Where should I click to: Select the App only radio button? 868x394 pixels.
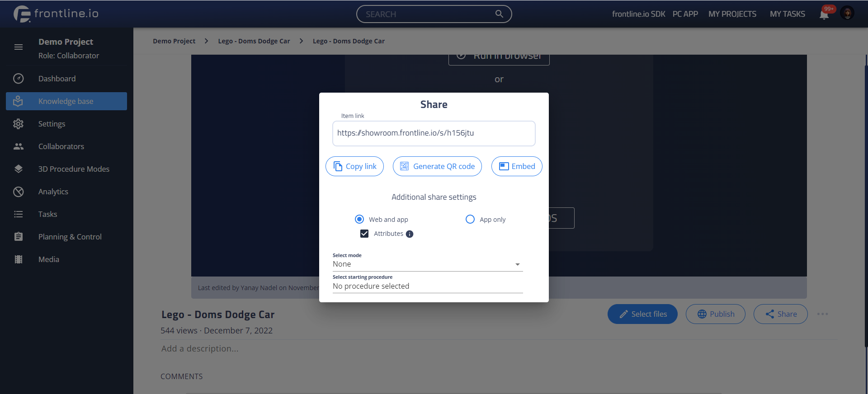[470, 219]
